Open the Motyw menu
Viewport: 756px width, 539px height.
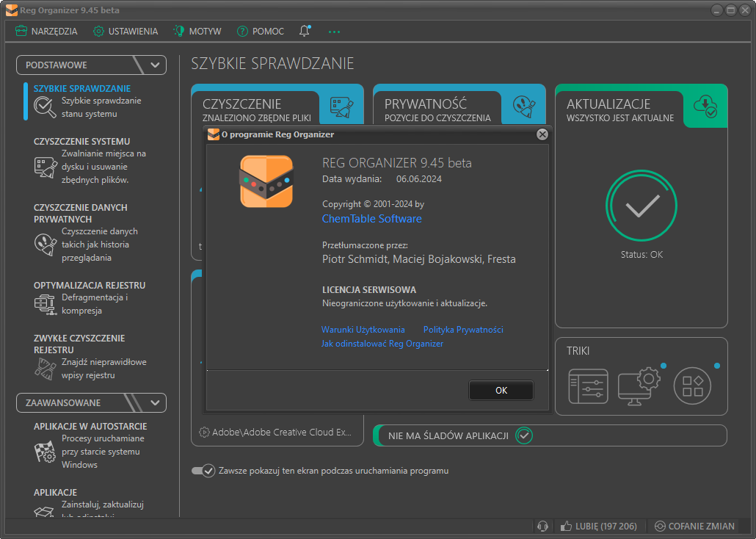(x=197, y=32)
